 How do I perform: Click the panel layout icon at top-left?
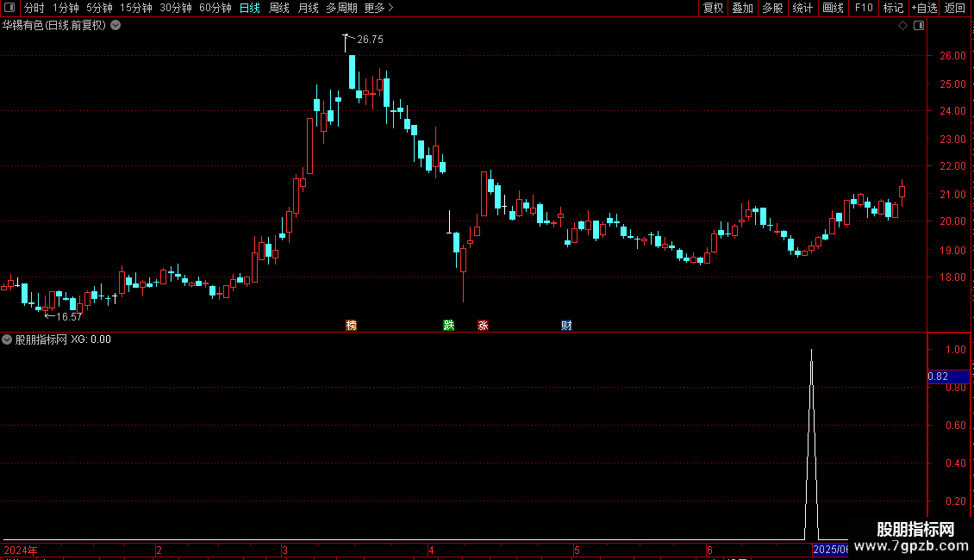pyautogui.click(x=9, y=8)
